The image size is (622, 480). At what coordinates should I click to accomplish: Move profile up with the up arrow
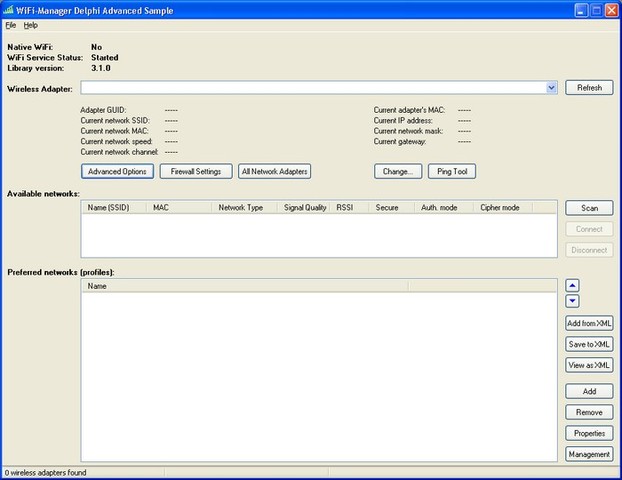(x=572, y=285)
